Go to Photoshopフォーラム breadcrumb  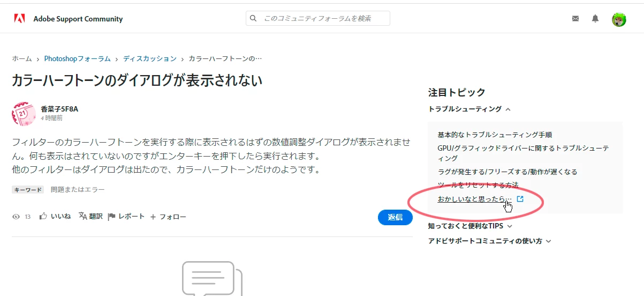(x=78, y=58)
